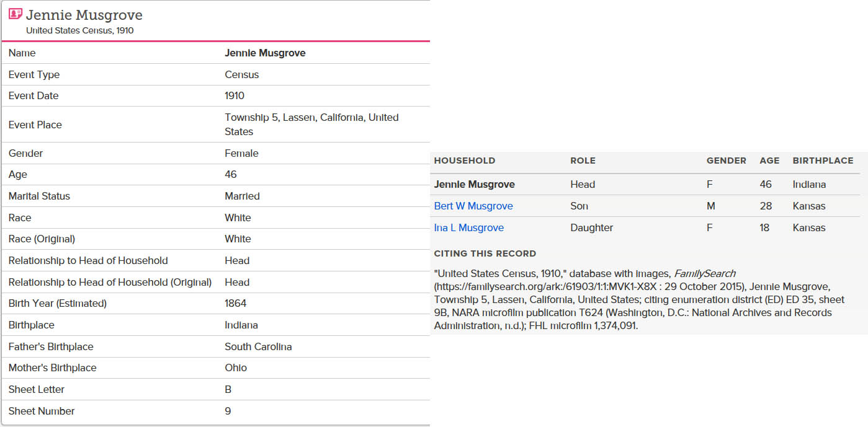Select Sheet Letter value 'B'
This screenshot has width=868, height=427.
228,389
